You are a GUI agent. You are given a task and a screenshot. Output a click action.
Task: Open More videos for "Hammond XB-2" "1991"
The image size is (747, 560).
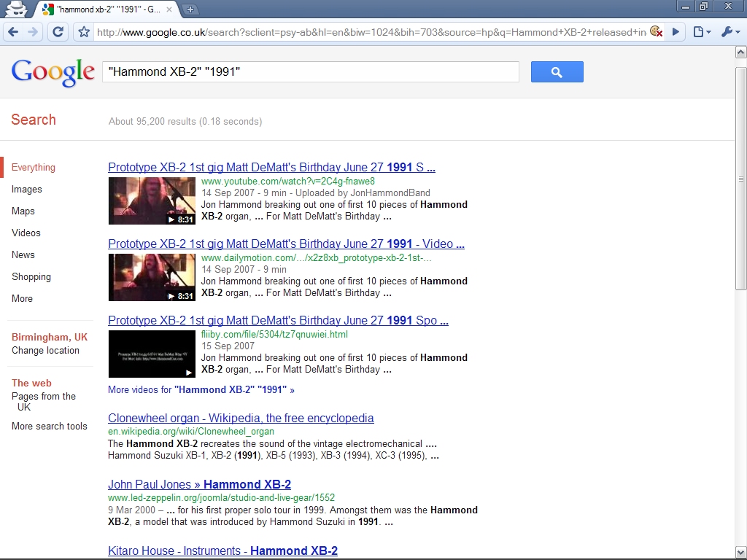pos(201,389)
